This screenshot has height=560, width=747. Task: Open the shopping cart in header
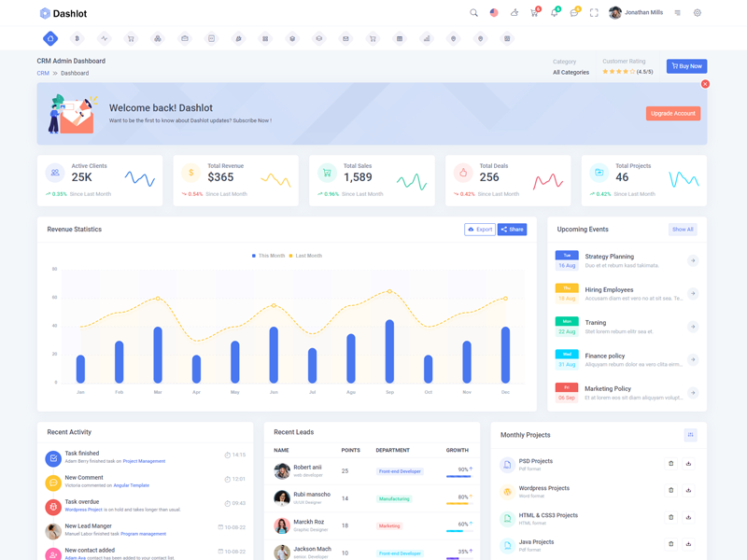point(534,13)
